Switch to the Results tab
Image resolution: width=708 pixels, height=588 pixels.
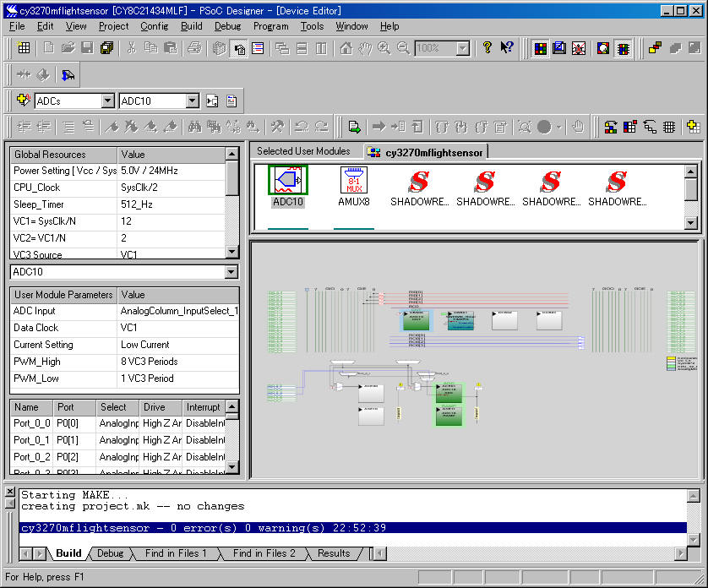click(x=334, y=553)
